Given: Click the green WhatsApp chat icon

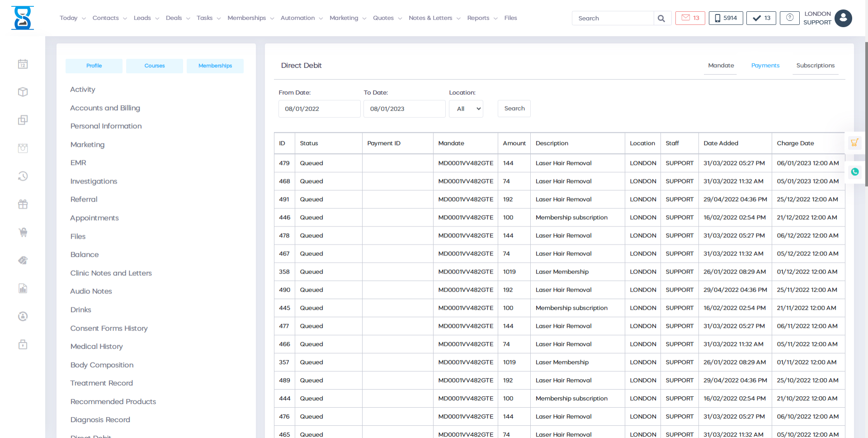Looking at the screenshot, I should coord(854,172).
